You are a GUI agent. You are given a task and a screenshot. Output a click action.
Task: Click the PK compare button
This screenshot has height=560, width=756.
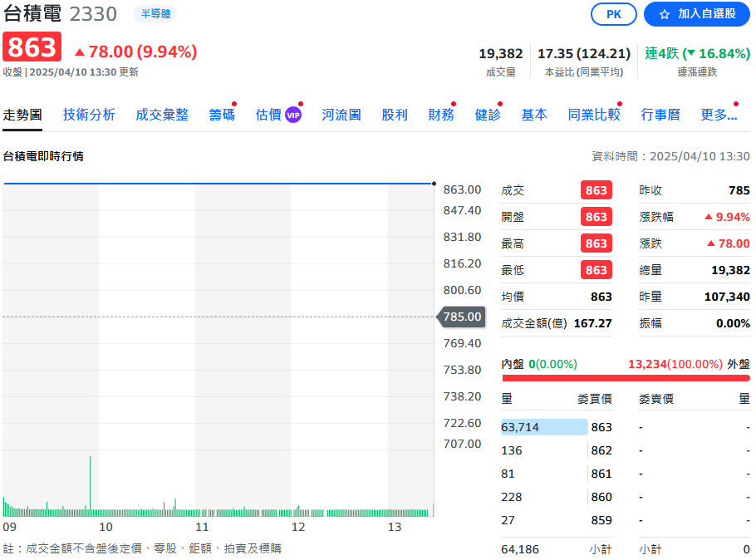coord(613,14)
